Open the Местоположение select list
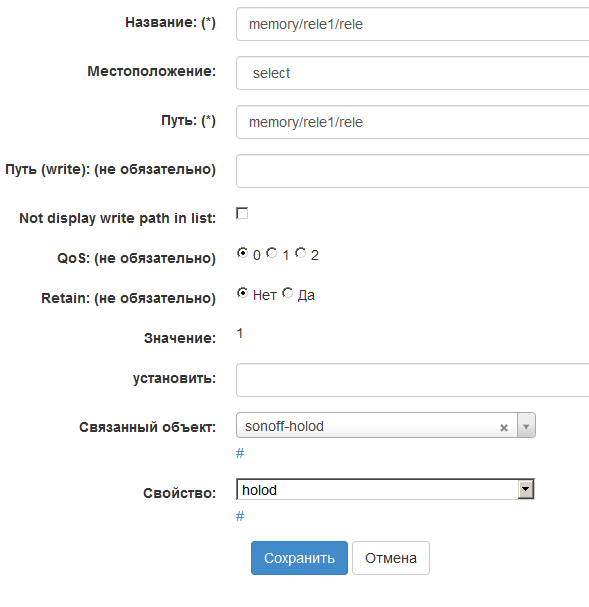589x607 pixels. click(413, 73)
